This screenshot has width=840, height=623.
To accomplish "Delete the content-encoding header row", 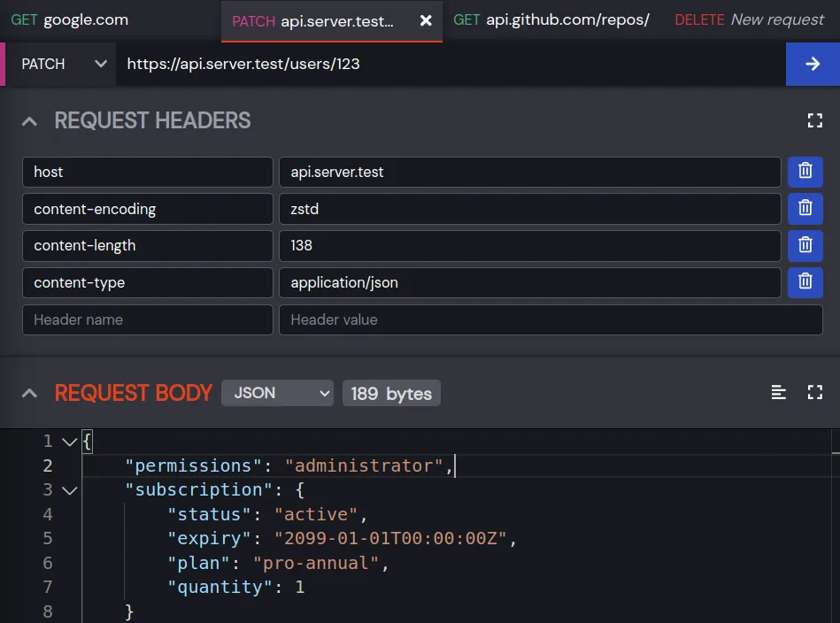I will (805, 209).
